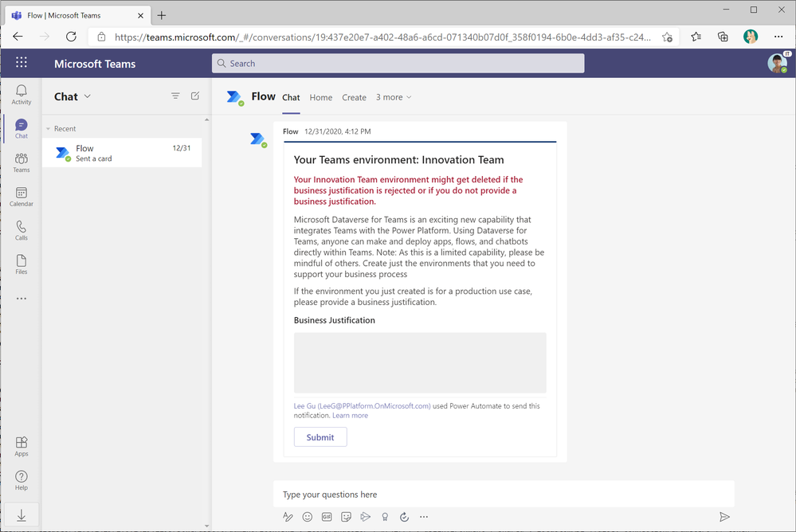Start a new chat
The width and height of the screenshot is (796, 532).
coord(195,96)
